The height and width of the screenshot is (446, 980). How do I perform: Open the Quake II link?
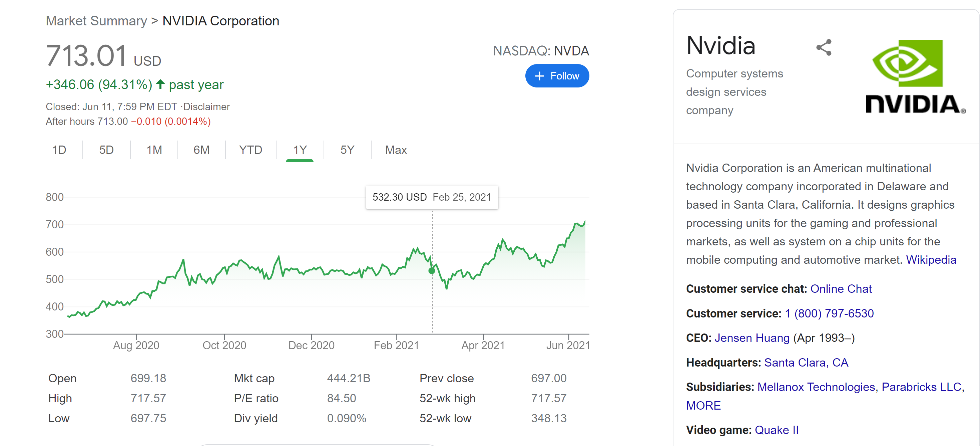coord(777,430)
